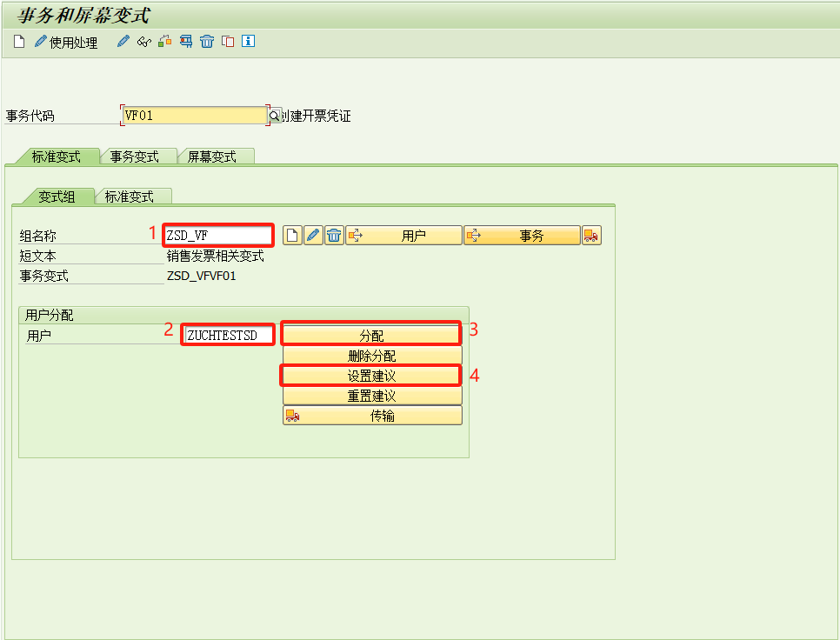Click the blue information icon in toolbar
The width and height of the screenshot is (840, 640).
click(248, 41)
